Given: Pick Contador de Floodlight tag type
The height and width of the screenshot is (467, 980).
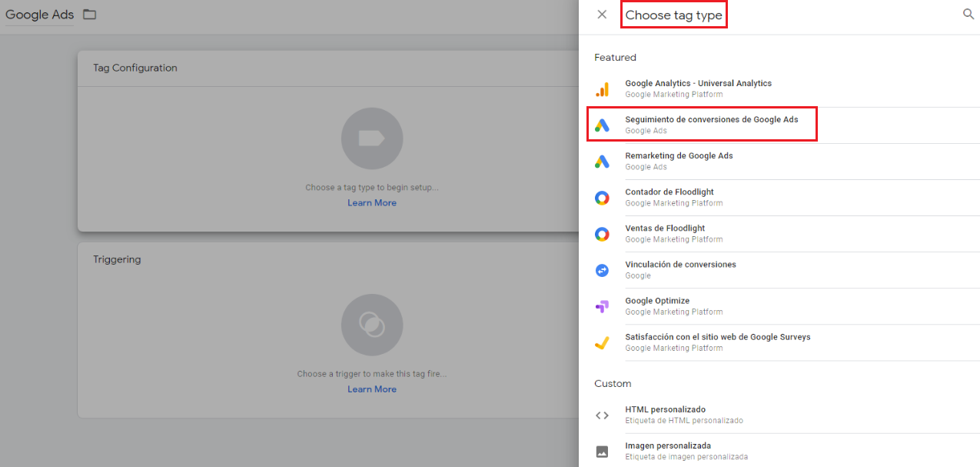Looking at the screenshot, I should point(779,198).
